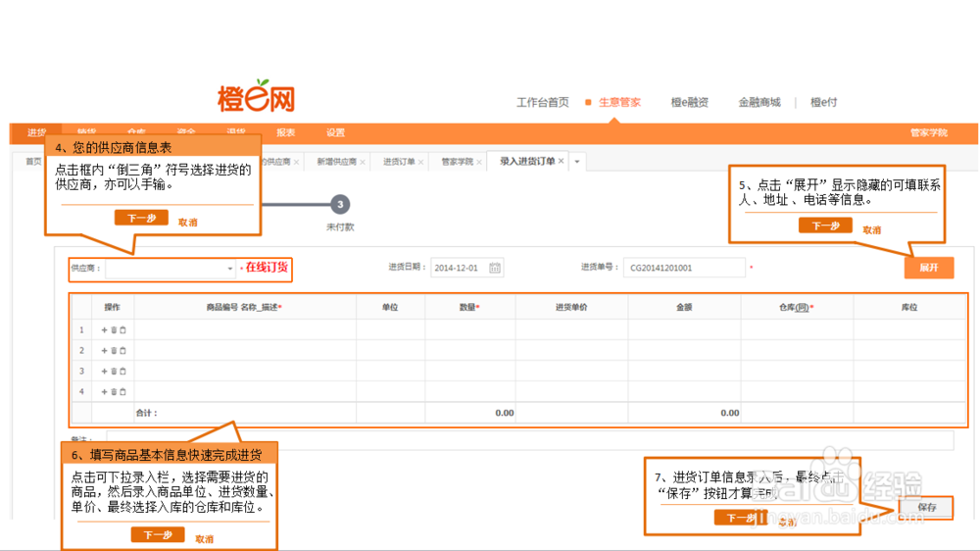Close the 进货订单 tab
The width and height of the screenshot is (980, 551).
coord(420,162)
